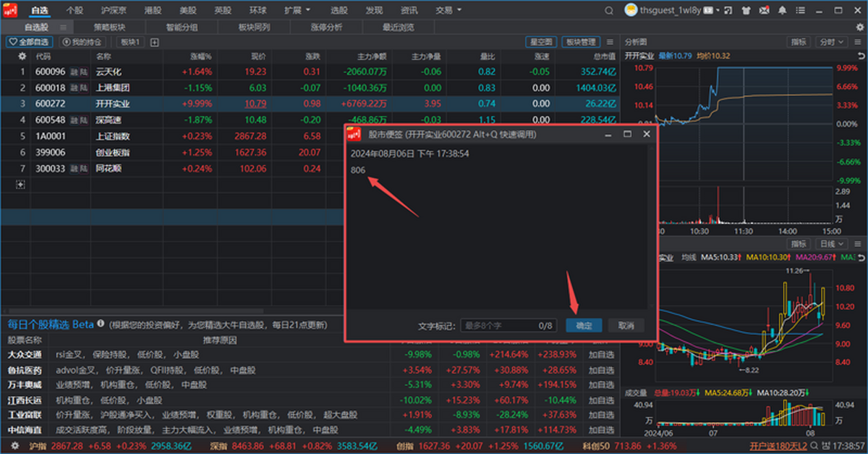This screenshot has width=868, height=454.
Task: Expand the 日线 period dropdown
Action: click(x=830, y=244)
